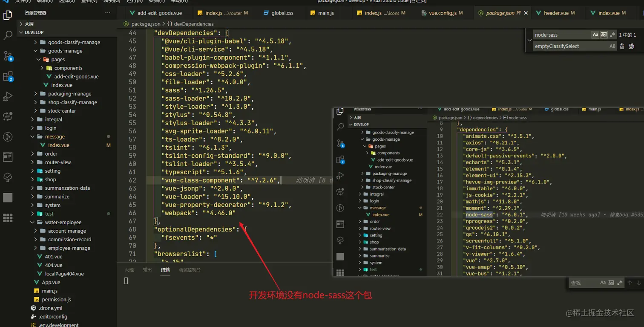Viewport: 644px width, 327px height.
Task: Click the Replace All icon in find widget
Action: point(631,46)
